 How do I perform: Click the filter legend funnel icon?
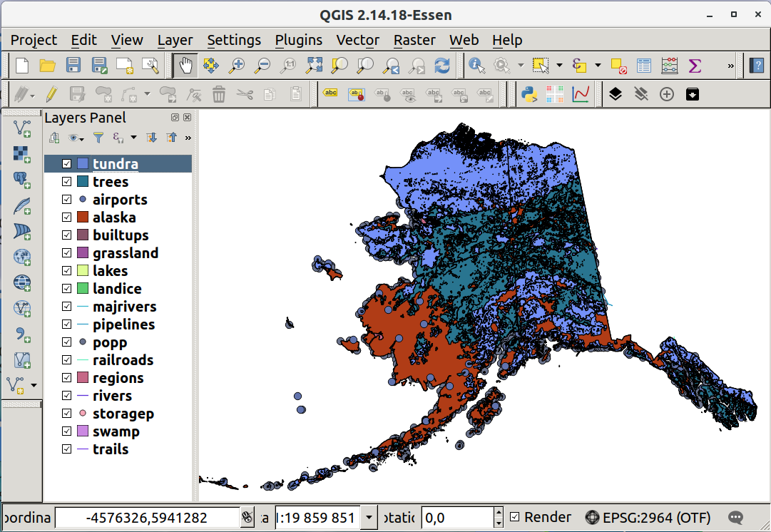tap(98, 138)
